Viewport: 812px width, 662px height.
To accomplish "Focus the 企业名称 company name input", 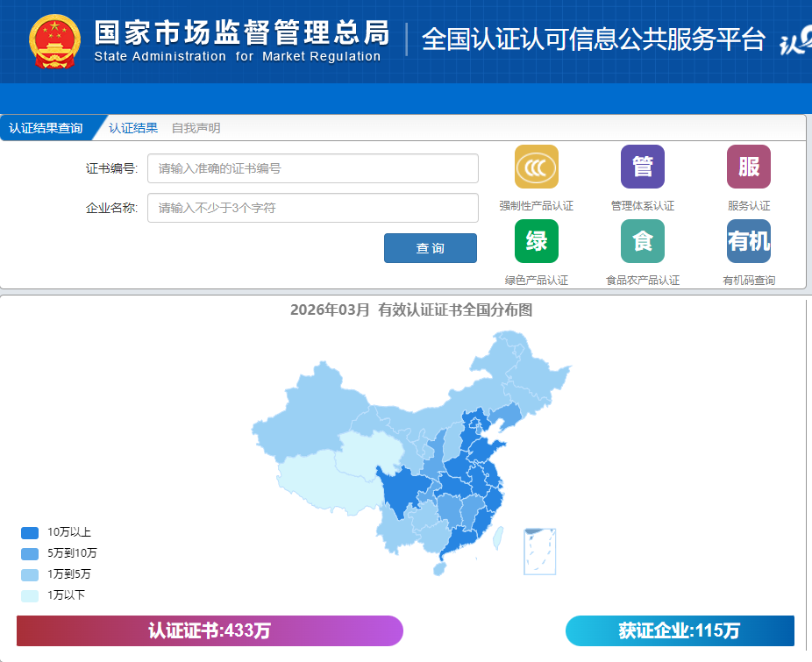I will 312,208.
